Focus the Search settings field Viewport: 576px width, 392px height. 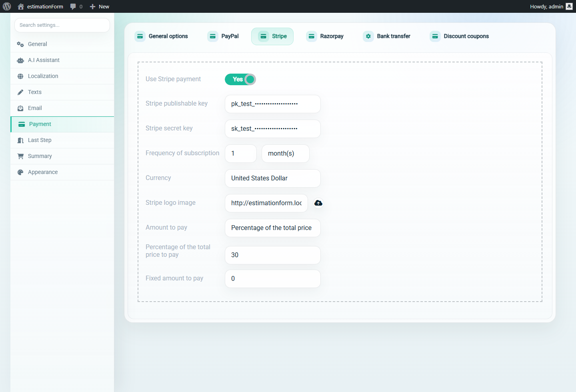(x=62, y=25)
